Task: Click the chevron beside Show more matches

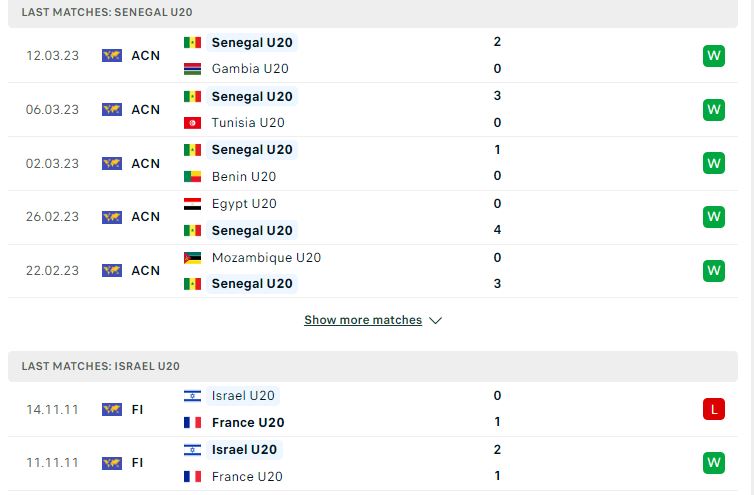Action: [x=435, y=320]
